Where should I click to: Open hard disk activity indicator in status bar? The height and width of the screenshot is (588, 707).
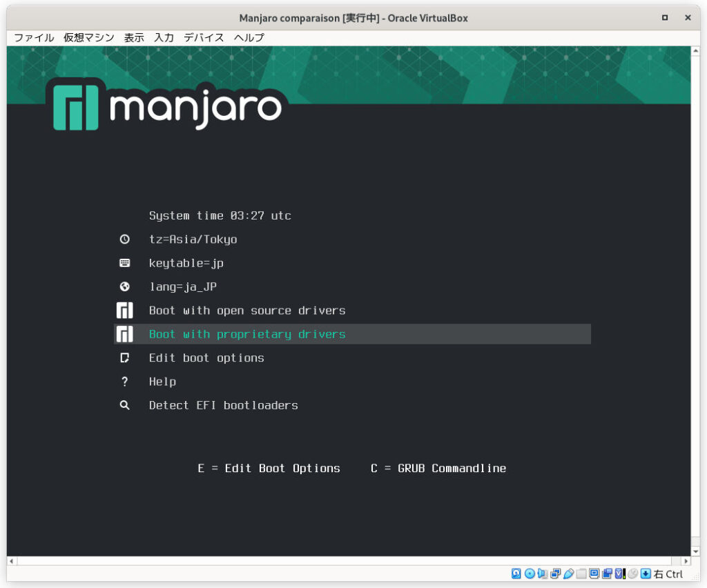pos(516,574)
